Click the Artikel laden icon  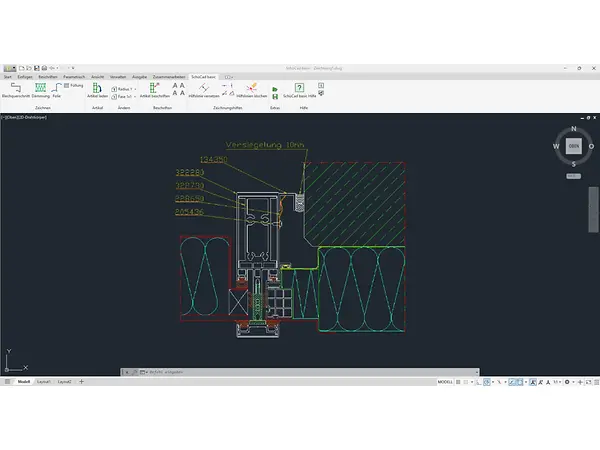click(x=98, y=89)
